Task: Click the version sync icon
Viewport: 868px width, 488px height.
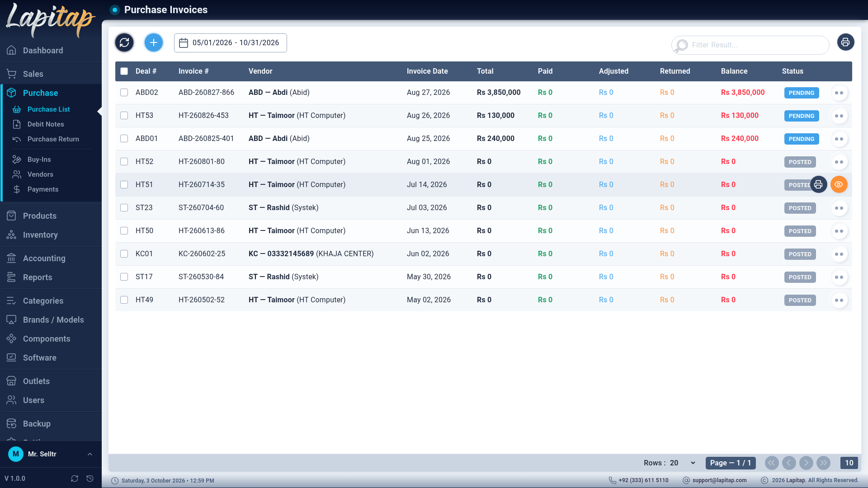Action: point(75,479)
